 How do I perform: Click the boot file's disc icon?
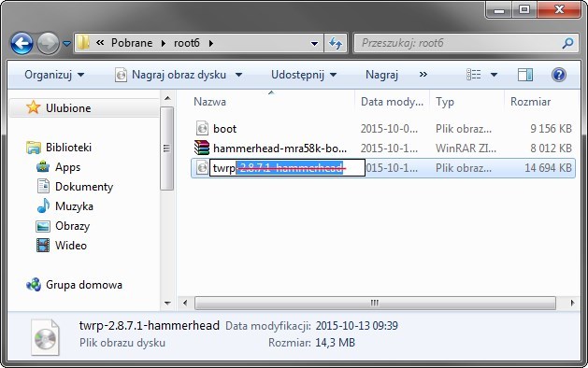click(x=202, y=129)
